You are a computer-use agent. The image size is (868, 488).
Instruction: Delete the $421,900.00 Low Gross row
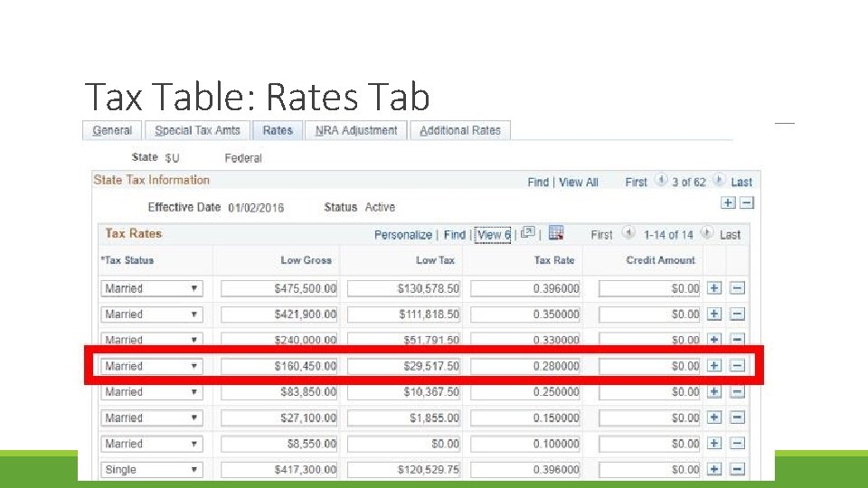click(738, 314)
